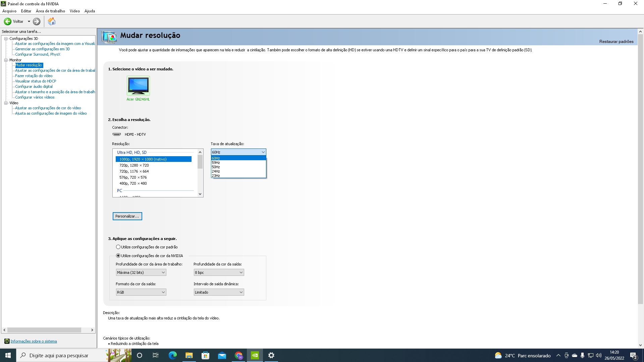Image resolution: width=644 pixels, height=362 pixels.
Task: Open the notification center icon
Action: [634, 356]
